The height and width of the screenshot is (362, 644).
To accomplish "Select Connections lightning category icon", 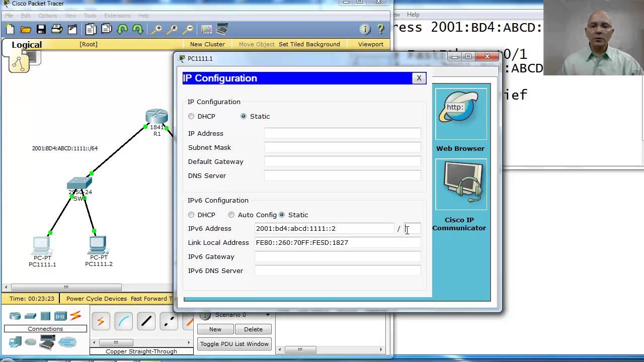I will [x=75, y=316].
